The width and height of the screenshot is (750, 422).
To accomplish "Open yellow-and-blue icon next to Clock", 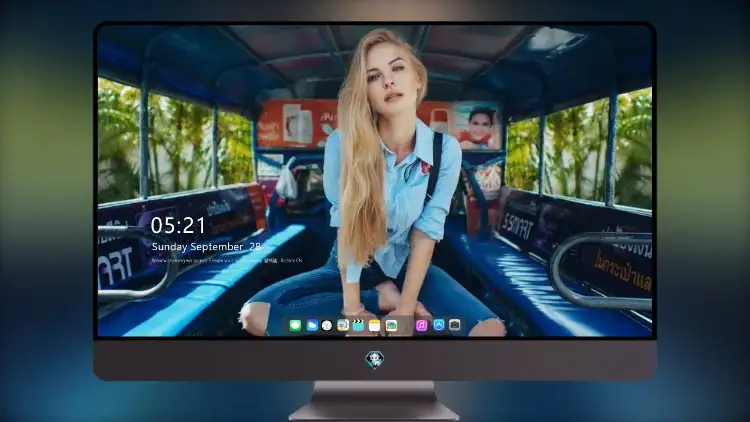I will coord(343,325).
